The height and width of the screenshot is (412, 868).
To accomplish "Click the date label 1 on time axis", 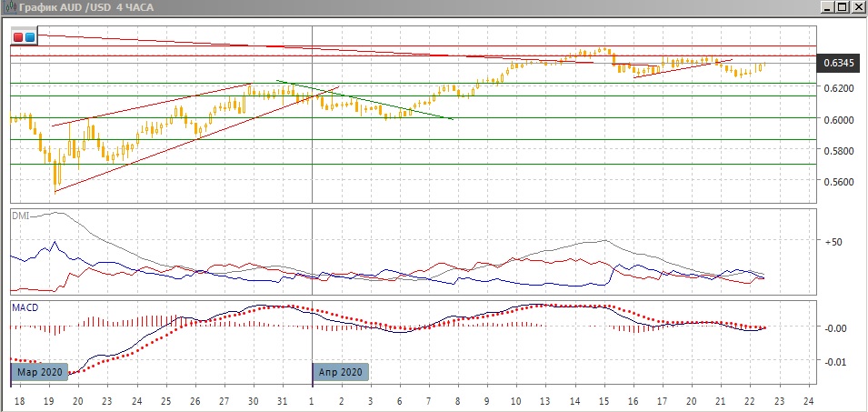I will pos(312,401).
